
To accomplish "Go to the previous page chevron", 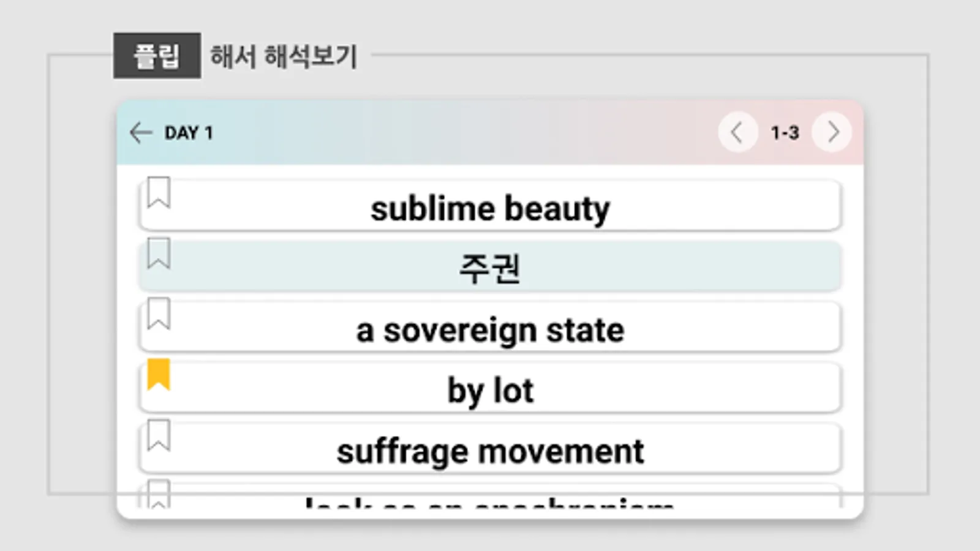I will click(x=737, y=132).
